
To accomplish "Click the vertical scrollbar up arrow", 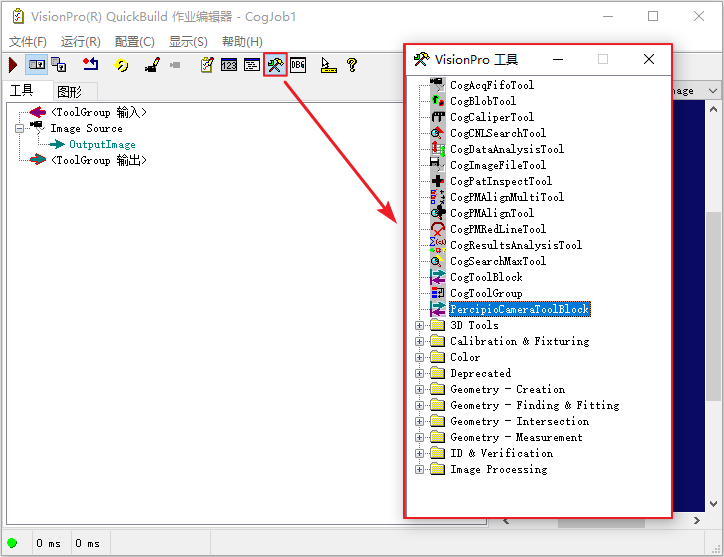I will 713,109.
